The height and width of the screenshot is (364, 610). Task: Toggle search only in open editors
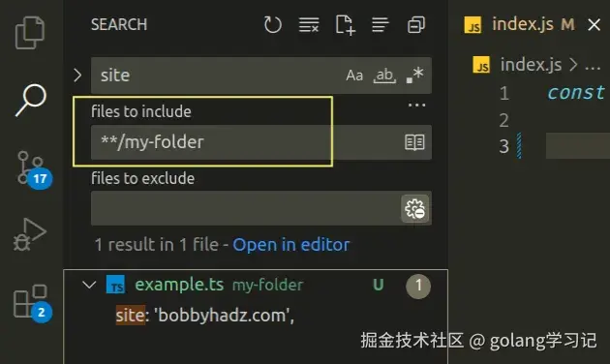tap(414, 142)
